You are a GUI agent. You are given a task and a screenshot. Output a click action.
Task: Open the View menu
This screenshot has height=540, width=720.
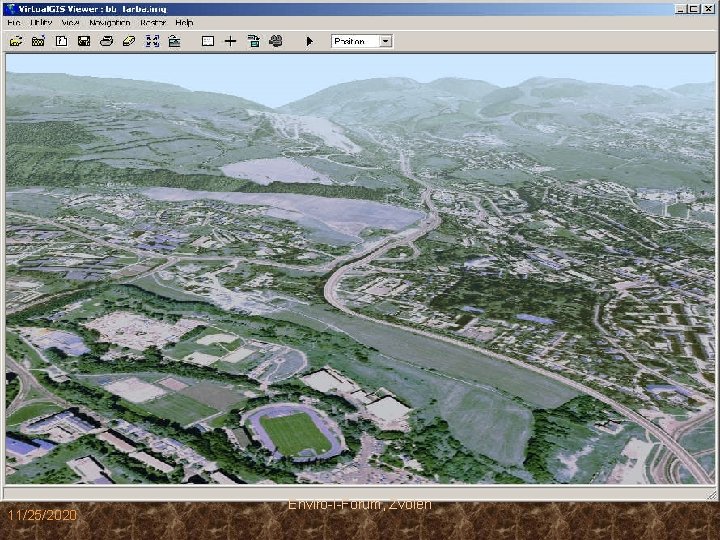coord(70,21)
